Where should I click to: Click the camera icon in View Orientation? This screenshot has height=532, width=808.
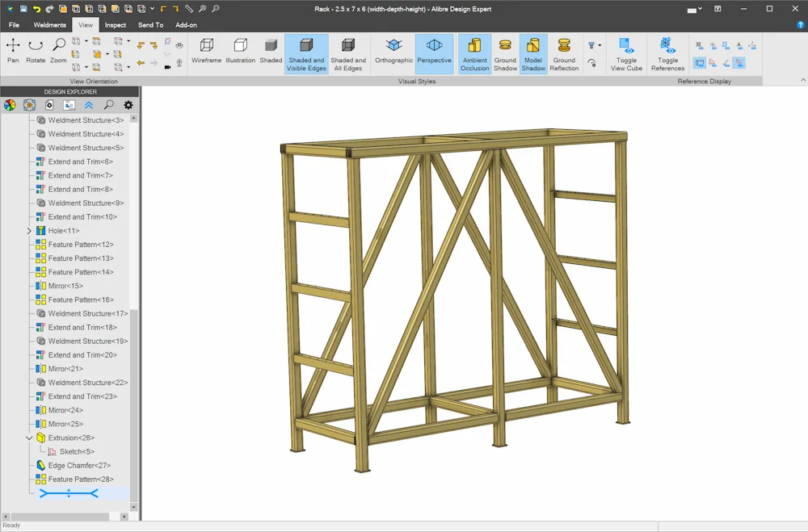[x=167, y=67]
